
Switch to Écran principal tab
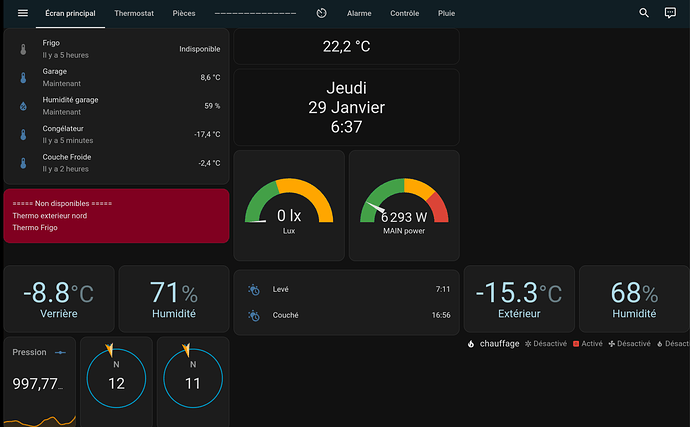click(x=70, y=14)
